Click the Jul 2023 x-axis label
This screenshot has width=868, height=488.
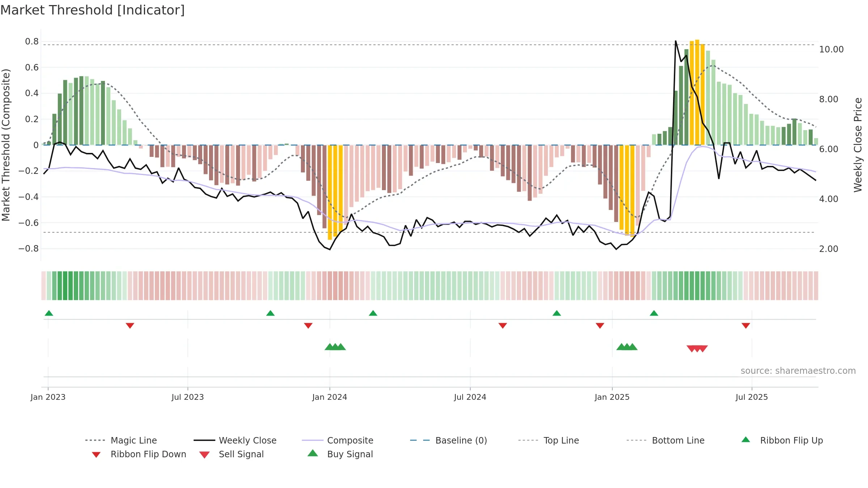[x=188, y=397]
